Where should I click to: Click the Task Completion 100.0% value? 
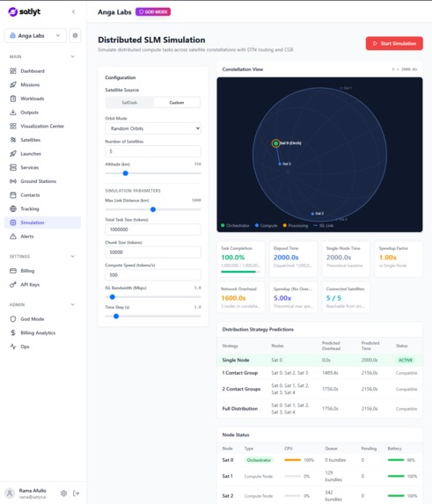click(232, 258)
